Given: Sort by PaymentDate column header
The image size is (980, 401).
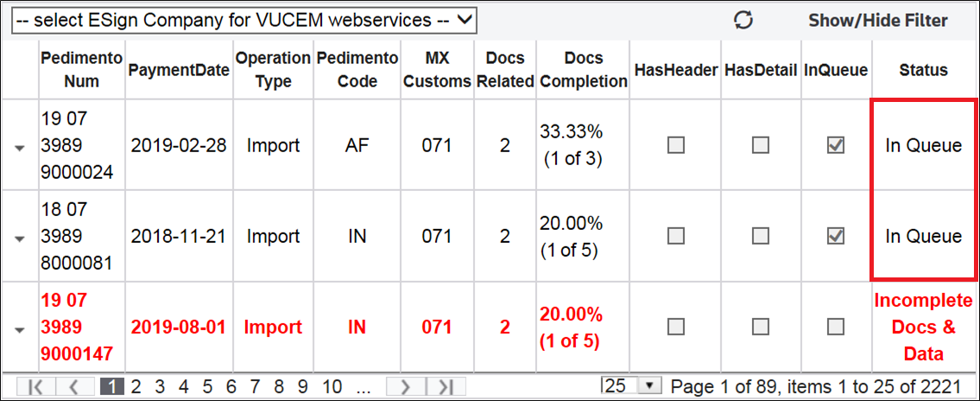Looking at the screenshot, I should 179,70.
